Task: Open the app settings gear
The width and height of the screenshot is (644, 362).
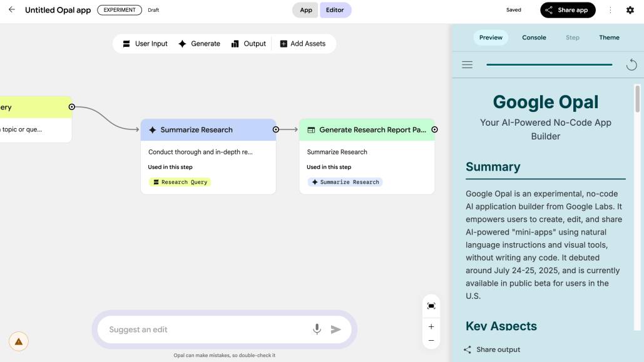Action: (x=630, y=9)
